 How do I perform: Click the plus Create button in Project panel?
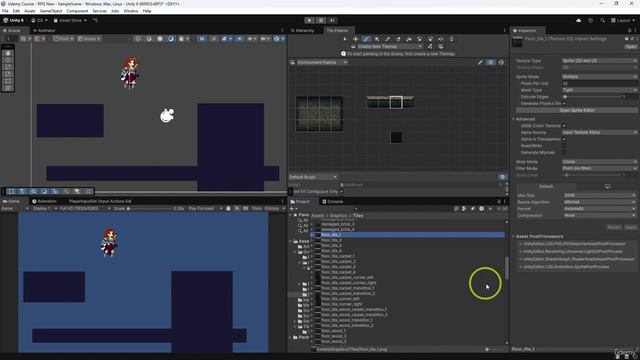(x=293, y=209)
